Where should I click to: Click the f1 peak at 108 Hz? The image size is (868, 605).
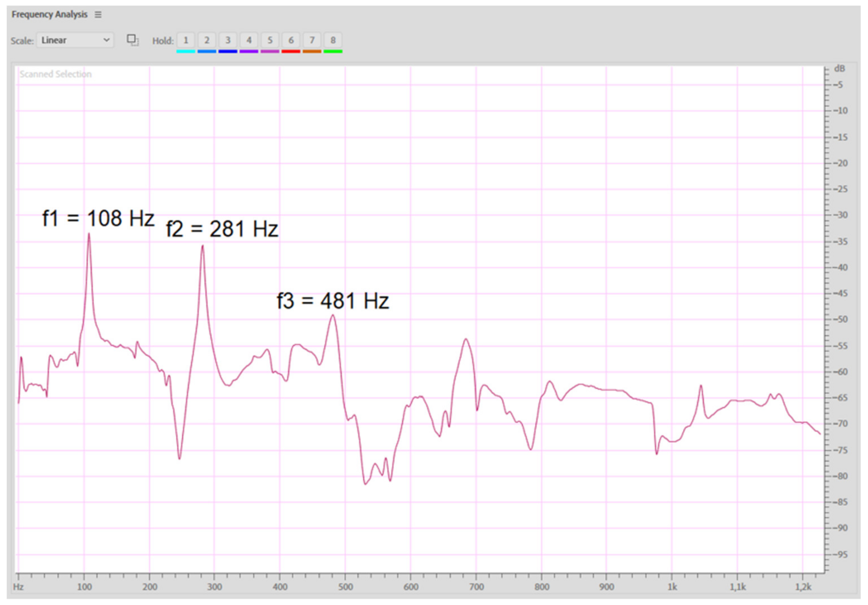click(x=89, y=235)
